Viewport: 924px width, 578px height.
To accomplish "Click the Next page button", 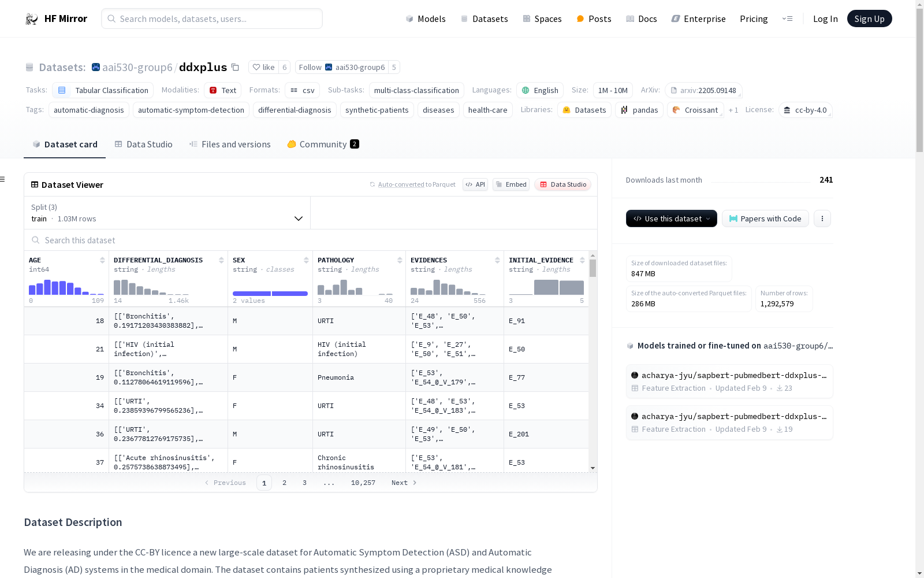I will [x=404, y=483].
